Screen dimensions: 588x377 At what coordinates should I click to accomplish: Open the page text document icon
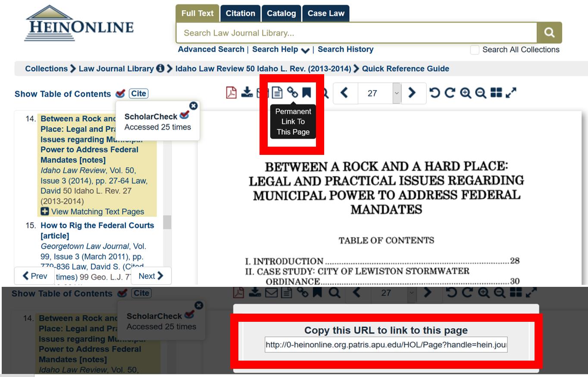(277, 92)
